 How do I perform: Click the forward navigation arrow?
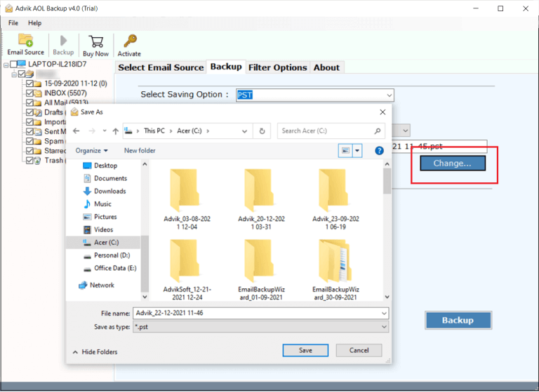tap(92, 131)
